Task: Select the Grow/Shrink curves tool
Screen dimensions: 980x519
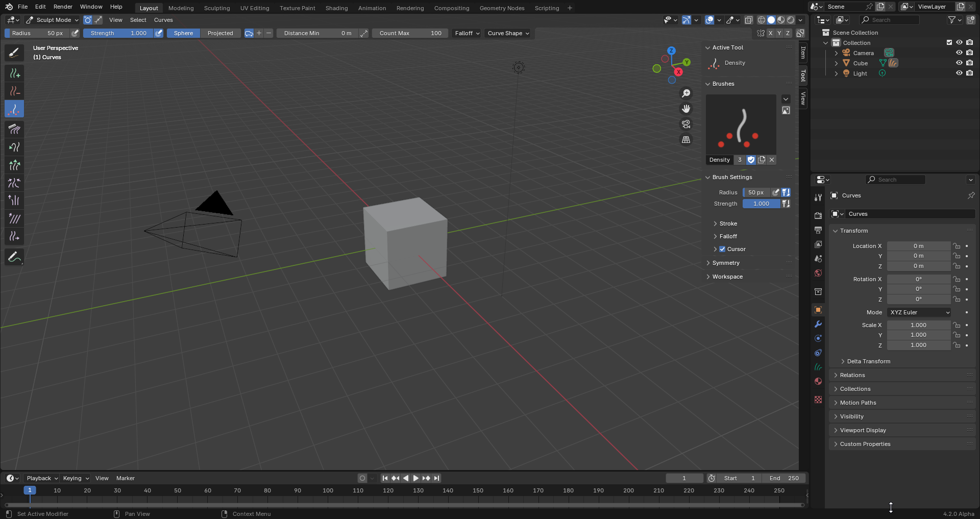Action: [x=14, y=165]
